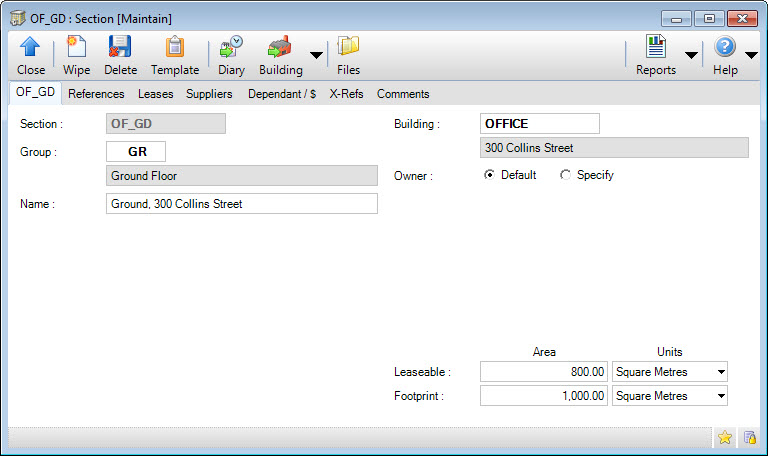This screenshot has height=456, width=768.
Task: Wipe the current section form
Action: pyautogui.click(x=76, y=56)
